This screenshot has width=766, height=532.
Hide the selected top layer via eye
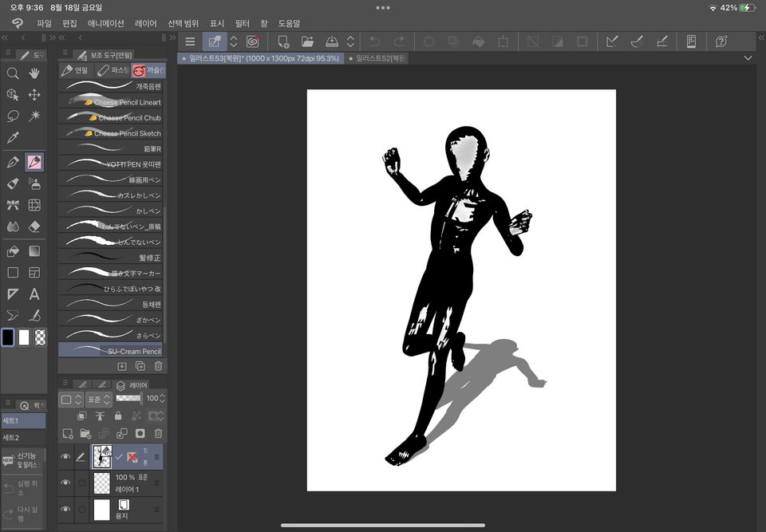coord(65,457)
